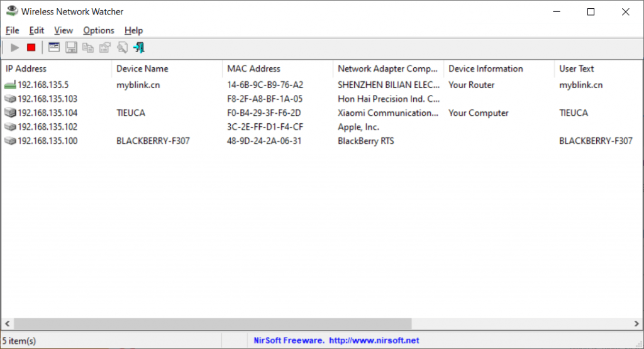Click the Save floppy disk icon
The image size is (644, 349).
pyautogui.click(x=71, y=47)
